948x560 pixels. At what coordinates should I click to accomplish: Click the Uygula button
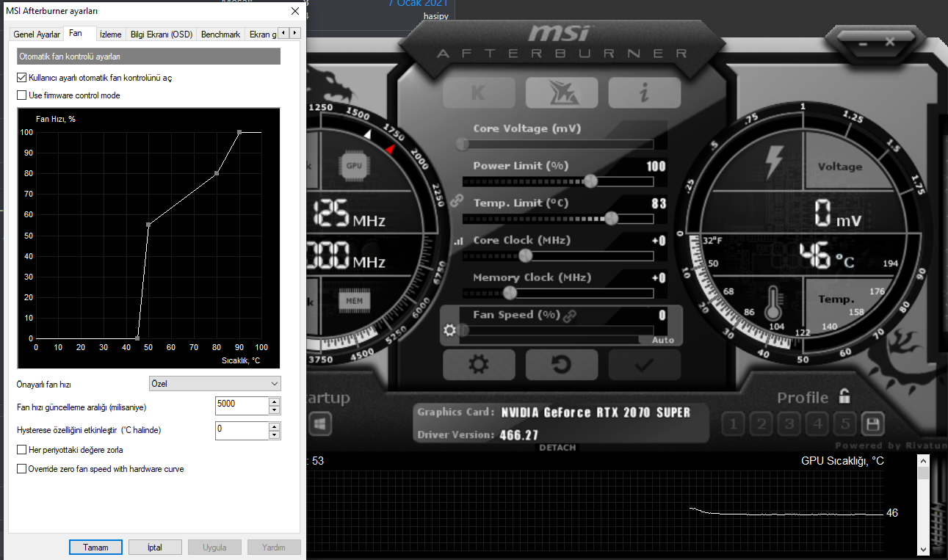pos(214,548)
